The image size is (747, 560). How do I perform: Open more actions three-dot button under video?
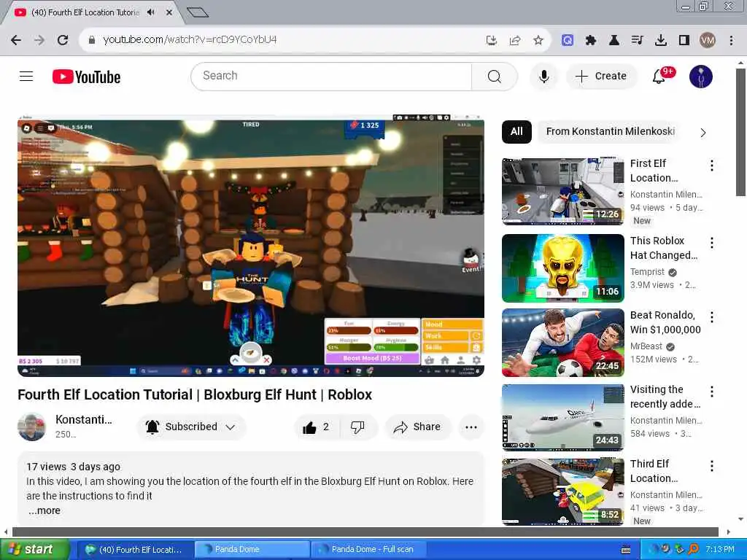[471, 427]
